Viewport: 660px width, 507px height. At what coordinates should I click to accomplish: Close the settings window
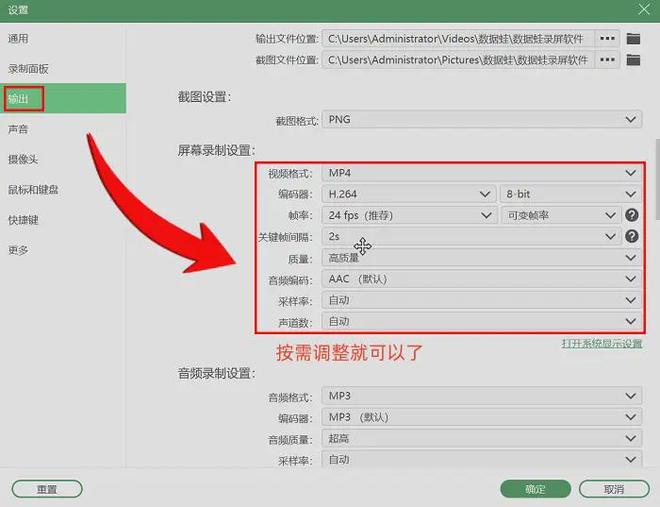644,9
